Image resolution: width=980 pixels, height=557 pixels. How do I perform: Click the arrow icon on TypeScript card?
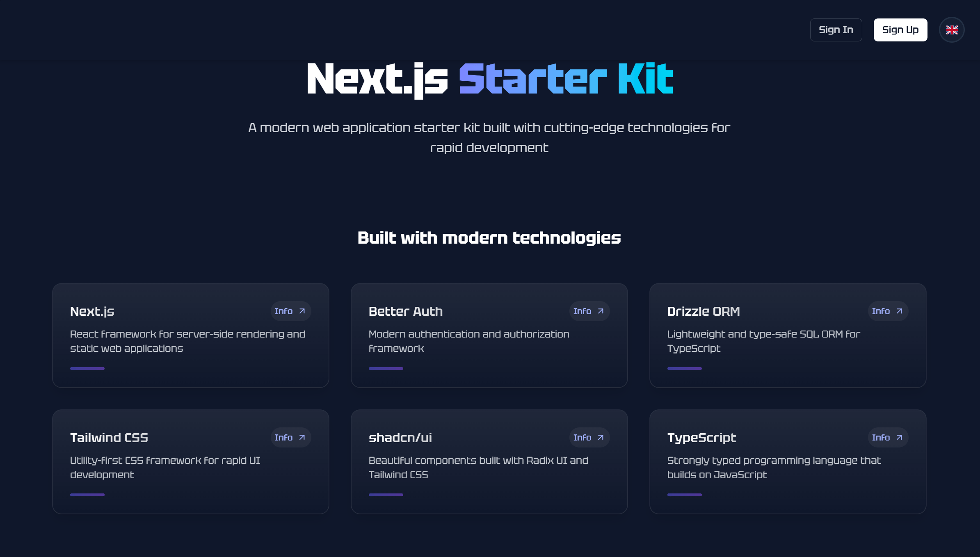(x=899, y=438)
